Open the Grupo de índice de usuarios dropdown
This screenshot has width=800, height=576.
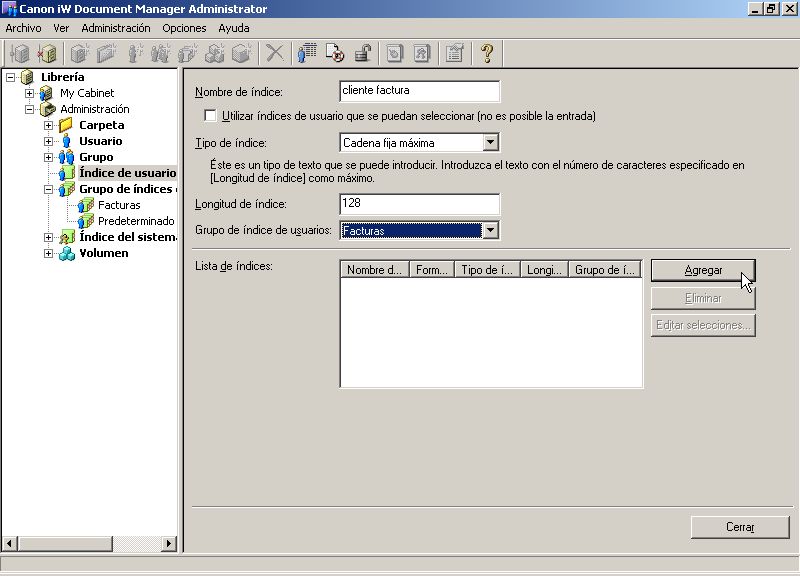pos(490,231)
